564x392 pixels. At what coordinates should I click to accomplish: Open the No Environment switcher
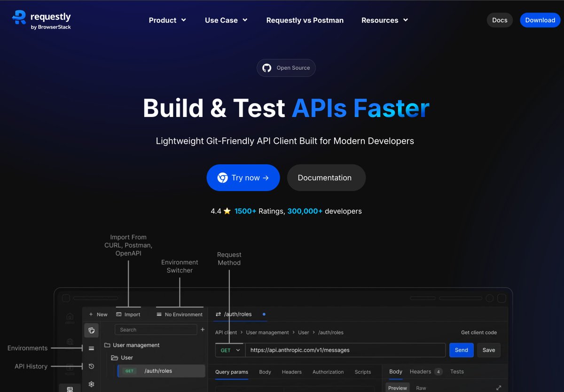click(x=180, y=314)
